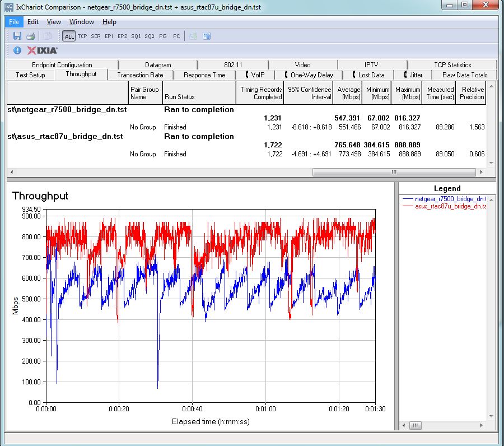Image resolution: width=504 pixels, height=446 pixels.
Task: Click the IxChariot application title bar icon
Action: pos(9,7)
